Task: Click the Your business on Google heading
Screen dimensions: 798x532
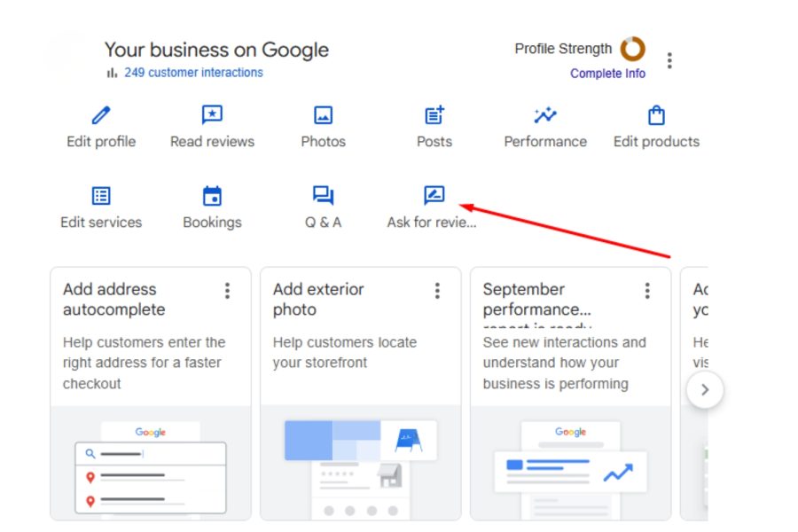Action: click(217, 50)
